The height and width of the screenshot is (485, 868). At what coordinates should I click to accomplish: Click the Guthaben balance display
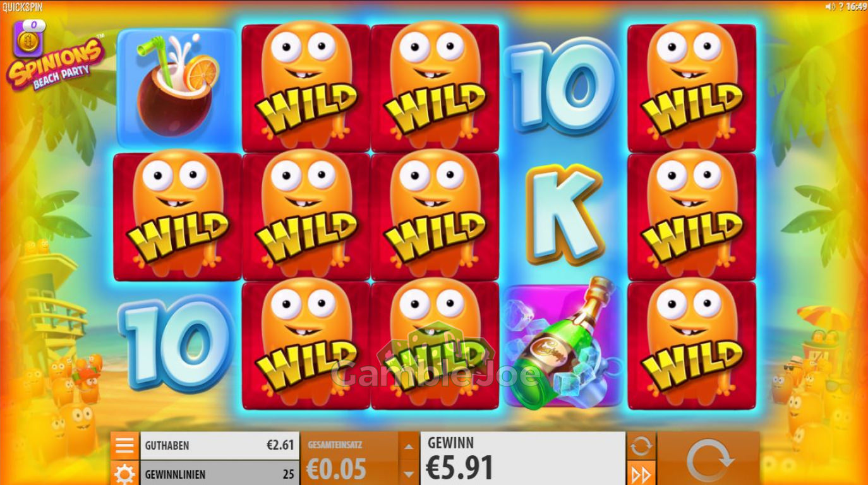219,445
